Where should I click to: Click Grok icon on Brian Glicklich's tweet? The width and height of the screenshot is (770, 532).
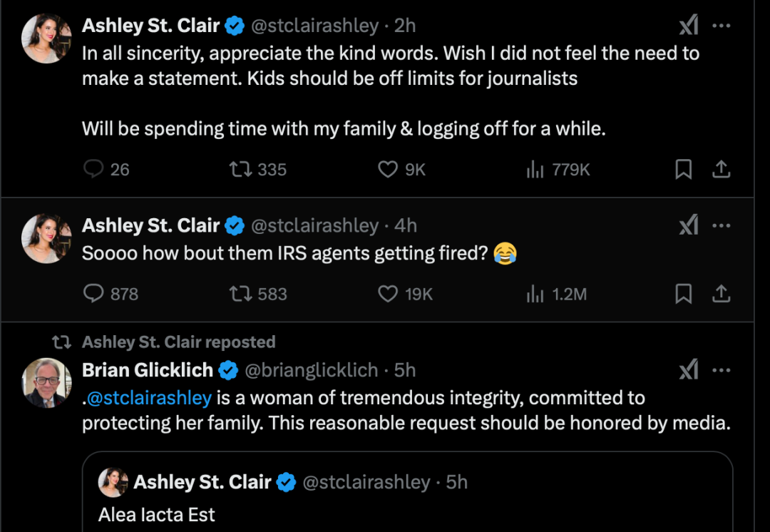tap(689, 369)
